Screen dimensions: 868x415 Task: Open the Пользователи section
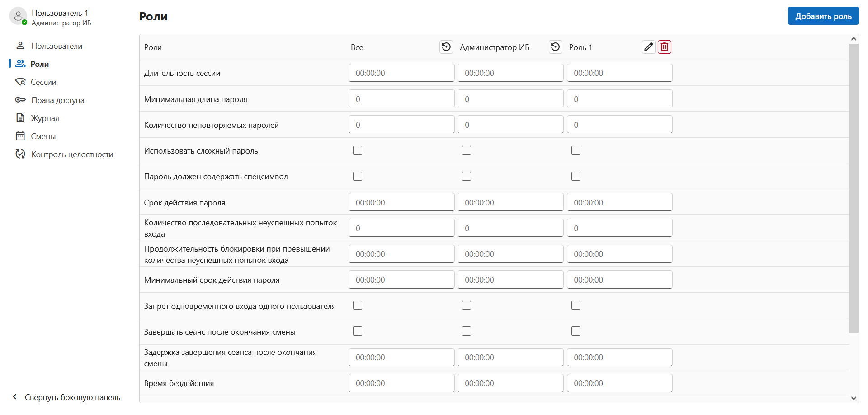click(57, 46)
